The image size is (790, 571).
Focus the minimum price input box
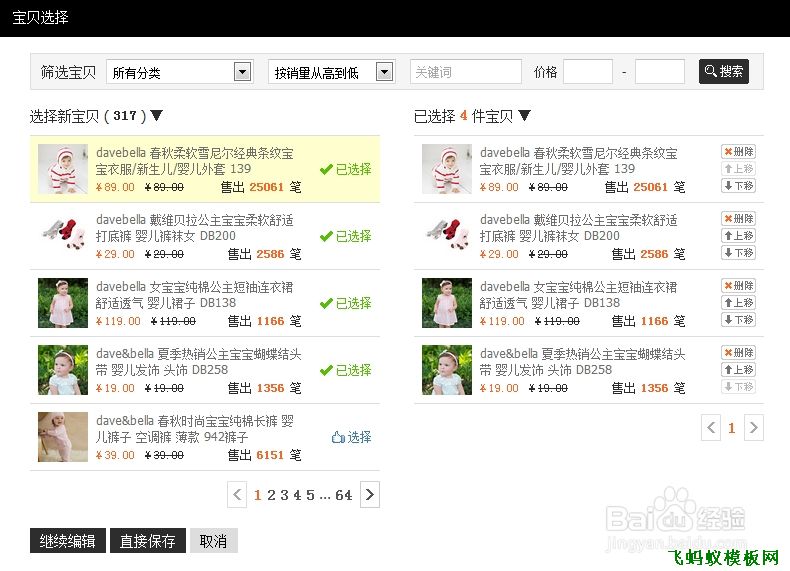[x=587, y=72]
